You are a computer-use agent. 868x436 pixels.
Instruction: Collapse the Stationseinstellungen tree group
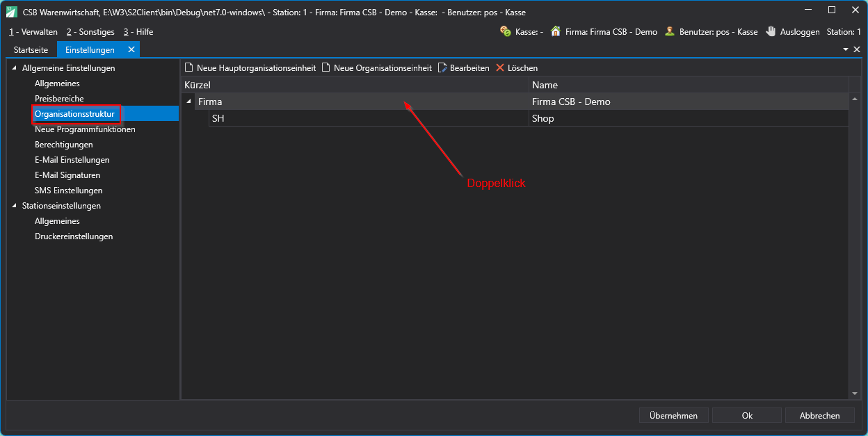point(15,206)
